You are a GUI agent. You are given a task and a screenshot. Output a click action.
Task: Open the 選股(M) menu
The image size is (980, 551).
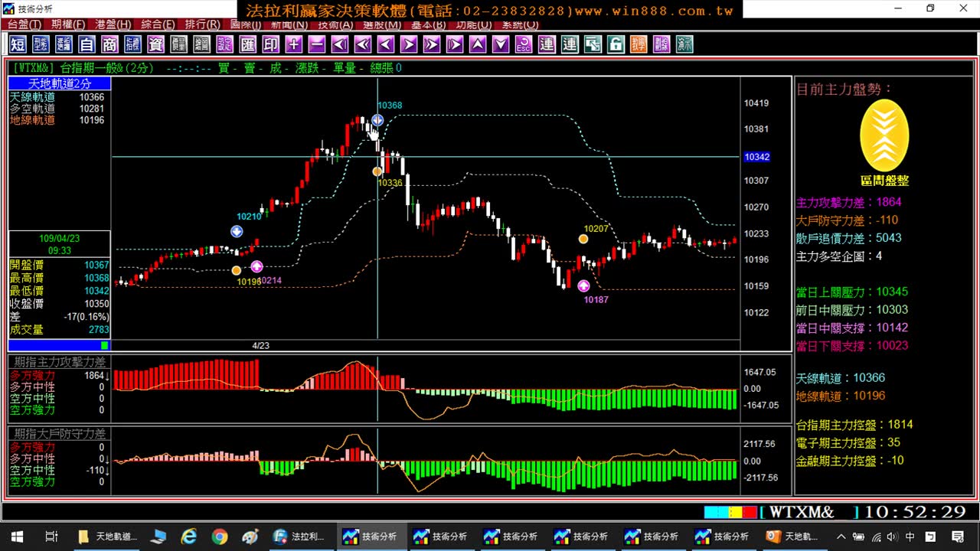pyautogui.click(x=382, y=24)
